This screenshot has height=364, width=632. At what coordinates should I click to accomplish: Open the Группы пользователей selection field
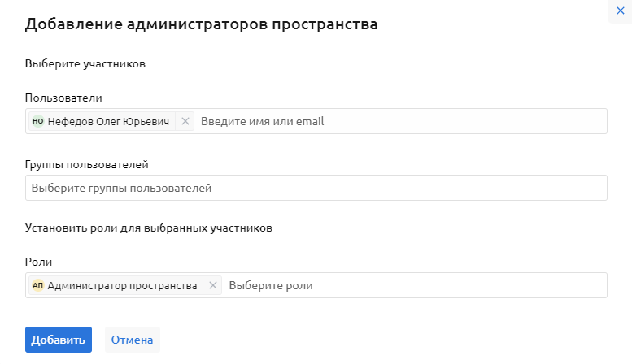(316, 188)
